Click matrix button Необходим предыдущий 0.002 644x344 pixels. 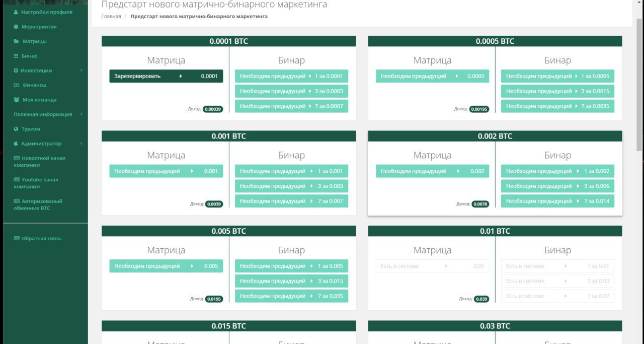[x=432, y=171]
